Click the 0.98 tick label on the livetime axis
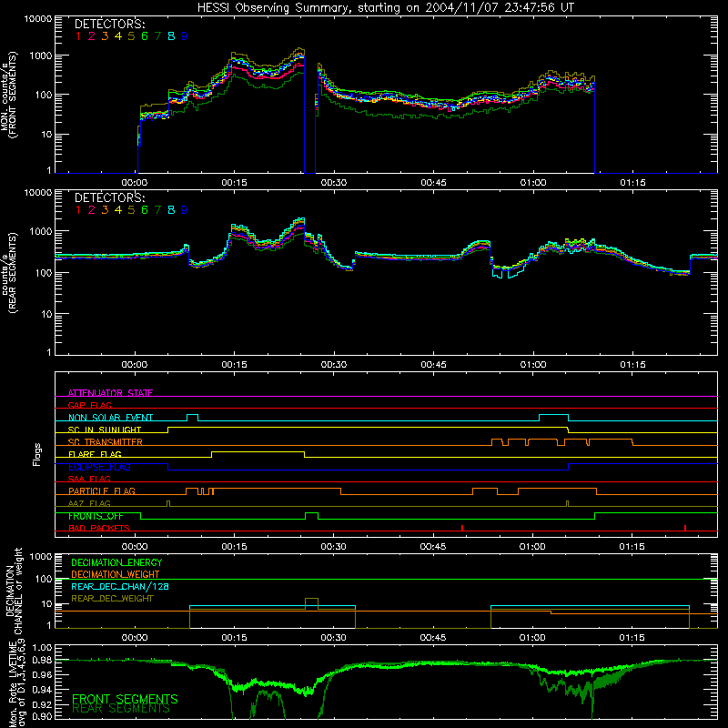The width and height of the screenshot is (728, 728). point(41,660)
